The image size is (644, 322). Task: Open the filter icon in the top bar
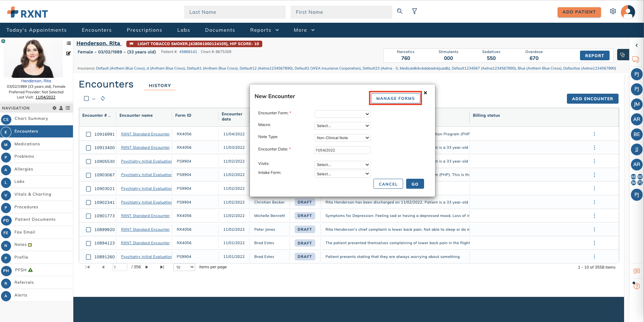tap(414, 11)
